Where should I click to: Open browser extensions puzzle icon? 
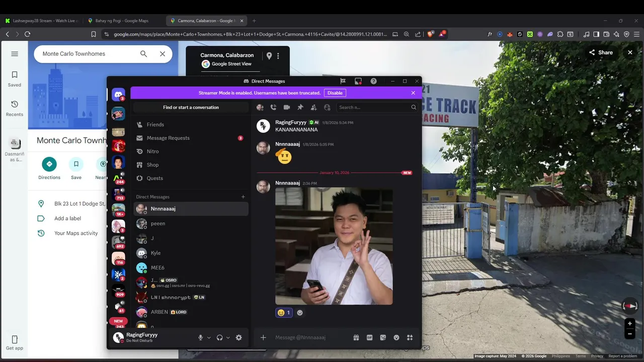(x=560, y=34)
